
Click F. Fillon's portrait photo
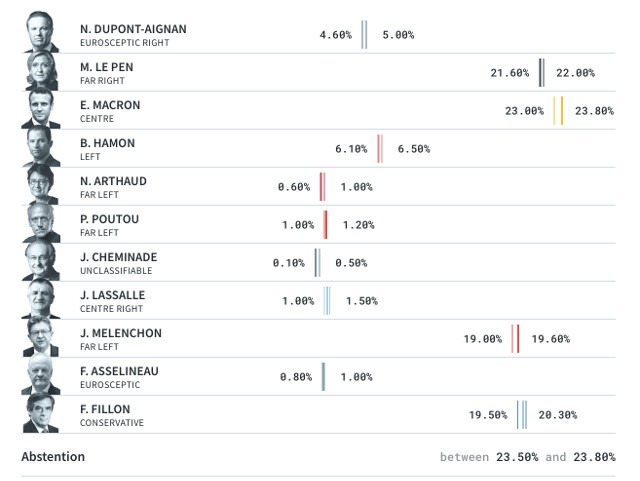tap(41, 414)
